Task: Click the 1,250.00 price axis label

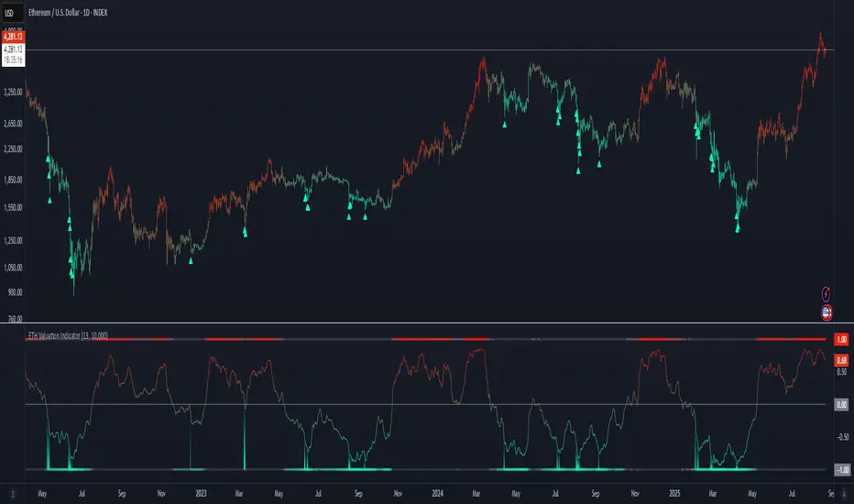Action: [x=13, y=240]
